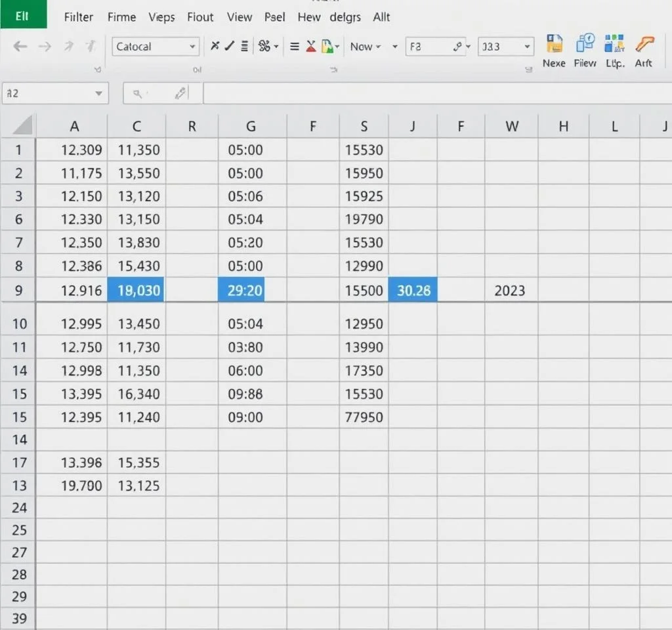Click the red hourglass icon in toolbar

pos(311,47)
